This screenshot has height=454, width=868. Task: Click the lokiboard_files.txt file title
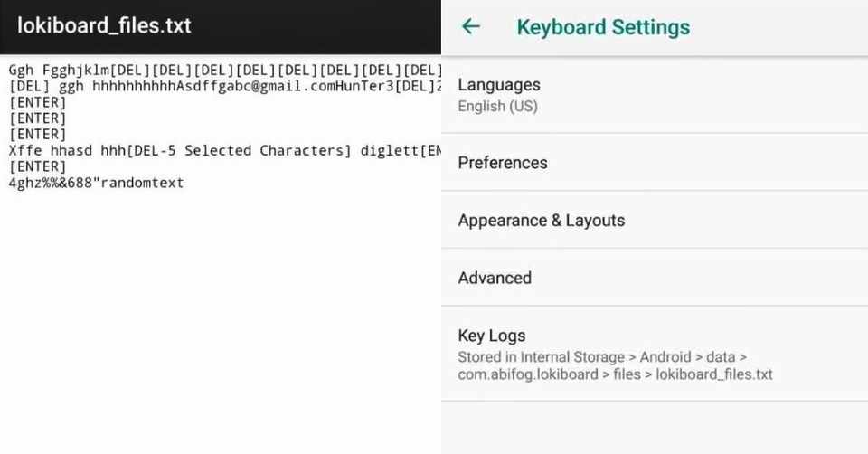(104, 25)
